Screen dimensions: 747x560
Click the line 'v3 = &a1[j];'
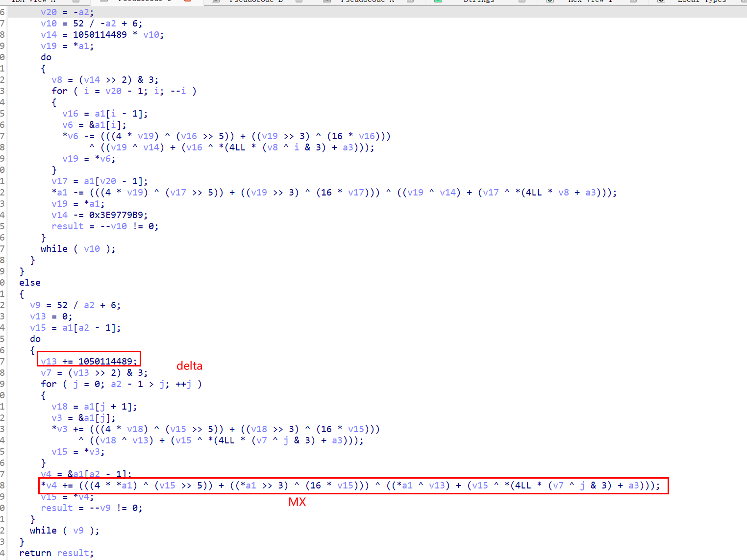coord(83,418)
